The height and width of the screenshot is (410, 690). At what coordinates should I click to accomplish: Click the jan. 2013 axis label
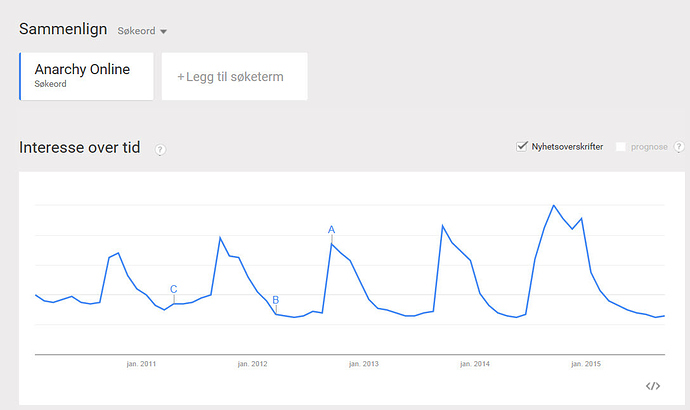coord(363,364)
